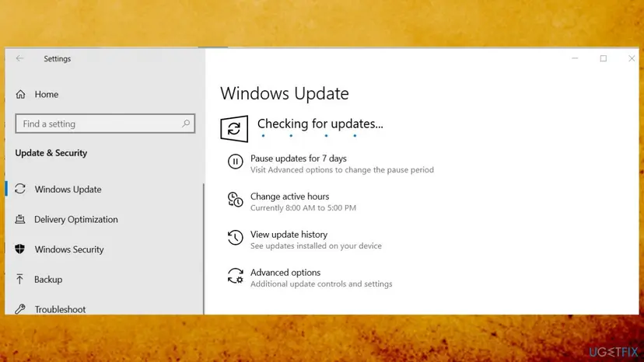Open the Troubleshoot page

tap(60, 309)
